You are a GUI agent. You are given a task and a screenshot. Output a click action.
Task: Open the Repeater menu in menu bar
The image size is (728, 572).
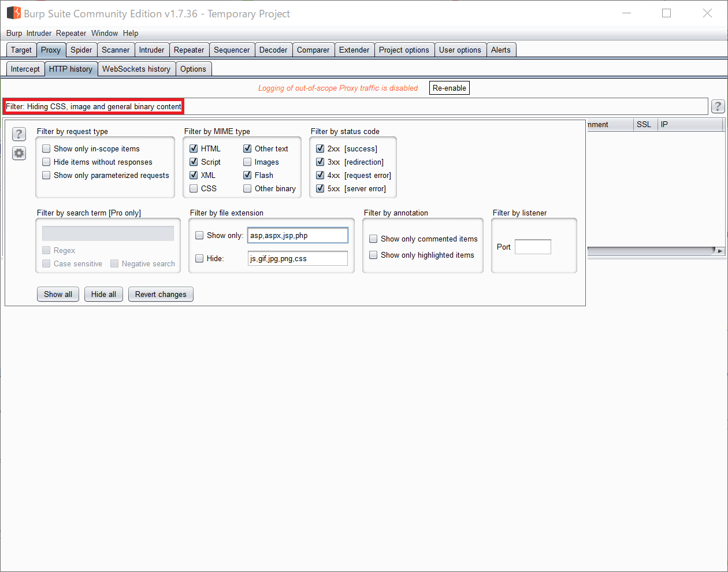(x=71, y=33)
